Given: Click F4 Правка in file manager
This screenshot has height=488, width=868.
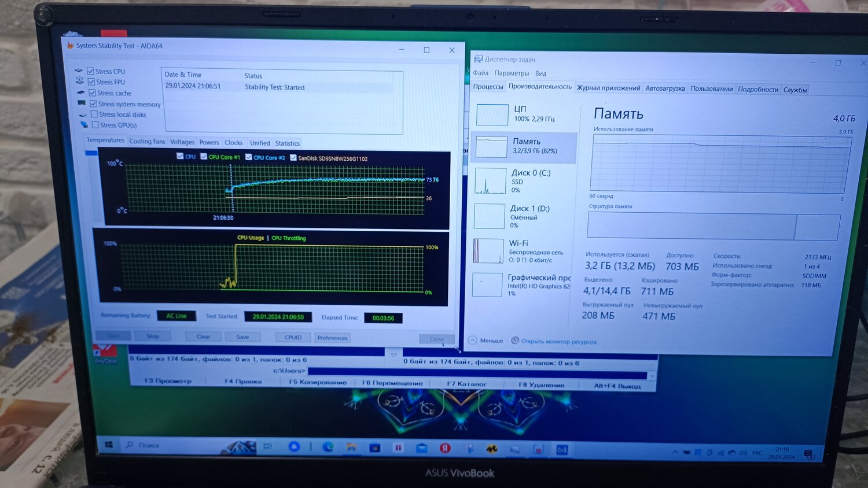Looking at the screenshot, I should coord(243,381).
